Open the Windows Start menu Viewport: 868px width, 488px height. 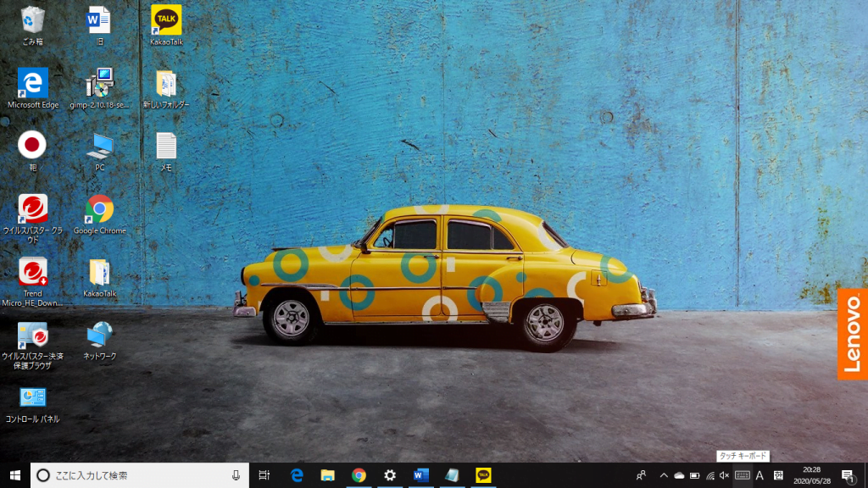point(14,475)
